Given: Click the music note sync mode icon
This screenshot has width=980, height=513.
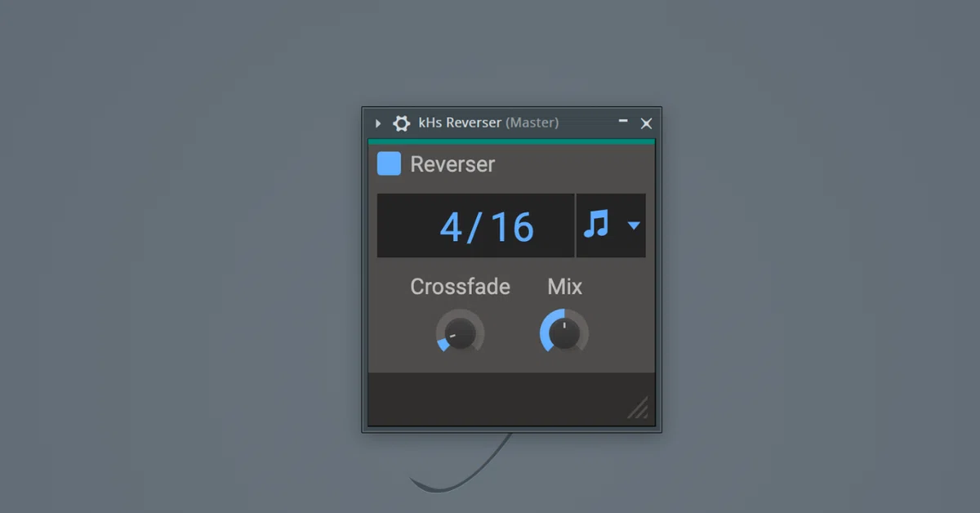Looking at the screenshot, I should pyautogui.click(x=596, y=224).
